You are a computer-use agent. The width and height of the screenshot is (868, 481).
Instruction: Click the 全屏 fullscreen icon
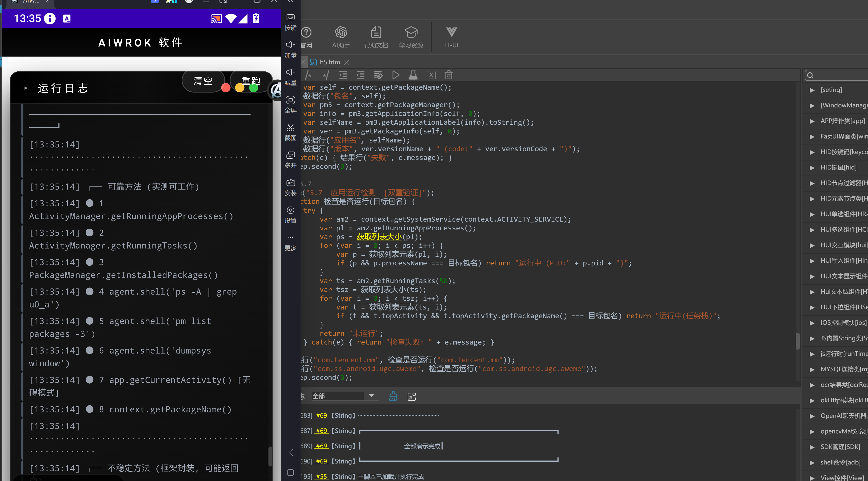point(290,100)
